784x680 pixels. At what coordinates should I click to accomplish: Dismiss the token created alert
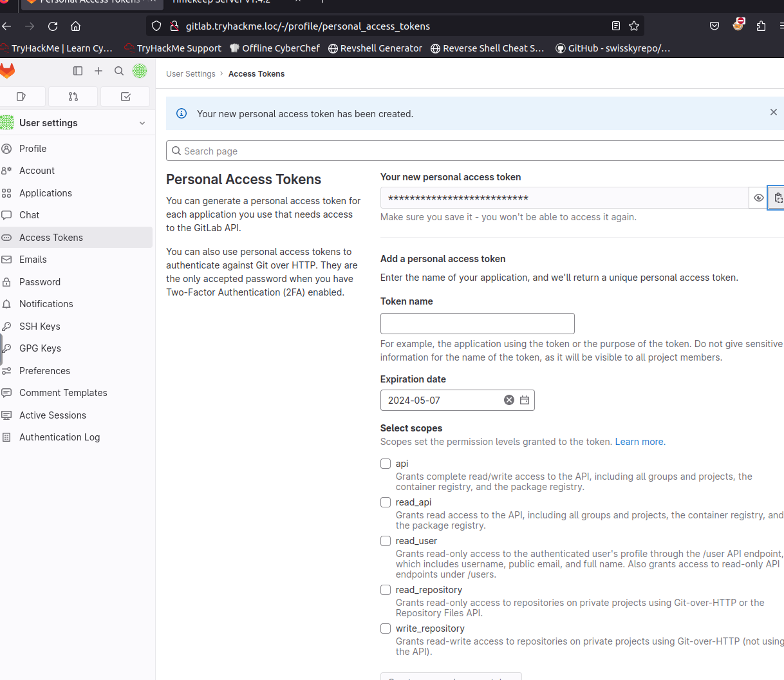pos(774,112)
